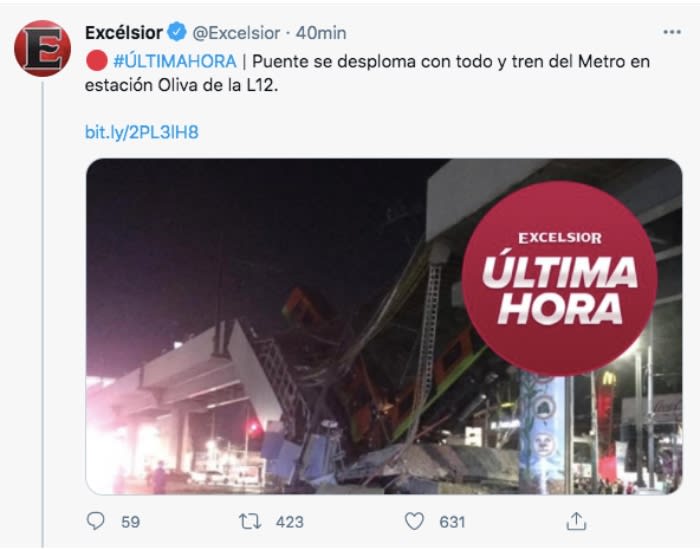Like the tweet with heart icon
Image resolution: width=700 pixels, height=550 pixels.
414,521
